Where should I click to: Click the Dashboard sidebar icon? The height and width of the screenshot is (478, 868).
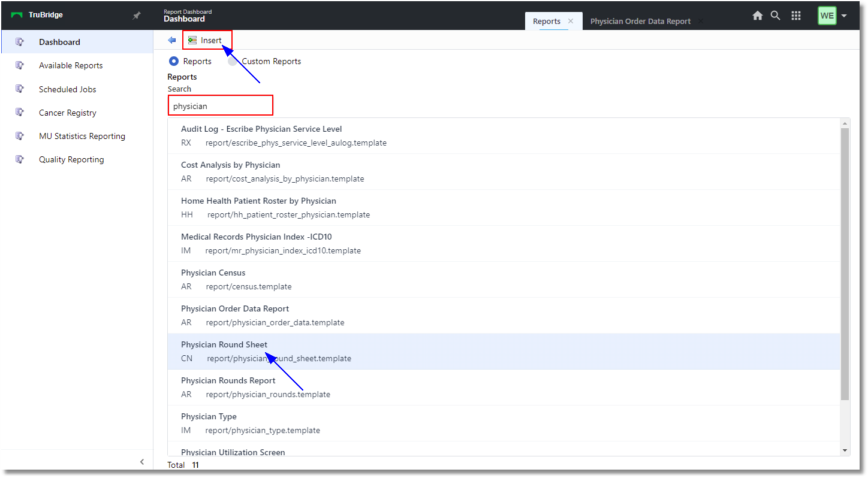point(20,42)
